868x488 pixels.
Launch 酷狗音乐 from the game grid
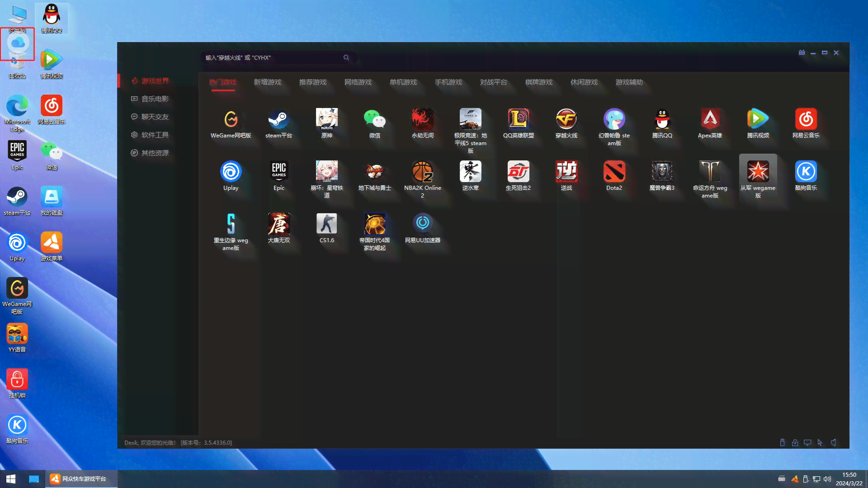click(x=806, y=176)
